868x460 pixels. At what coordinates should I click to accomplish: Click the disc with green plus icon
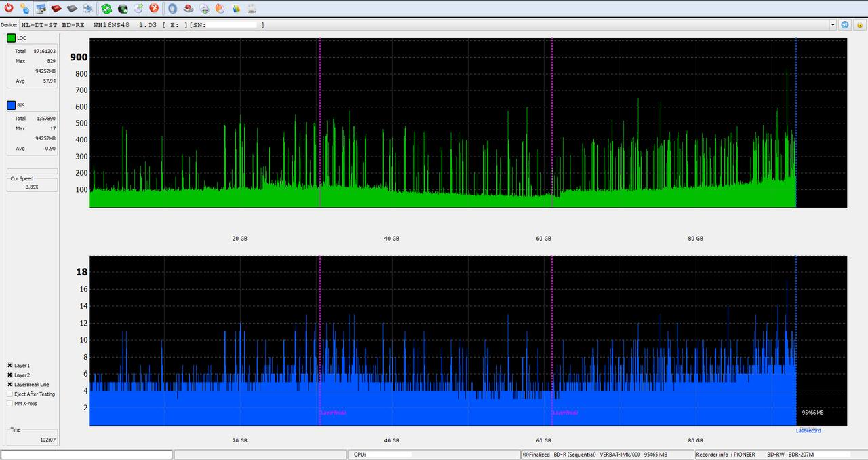pos(204,8)
